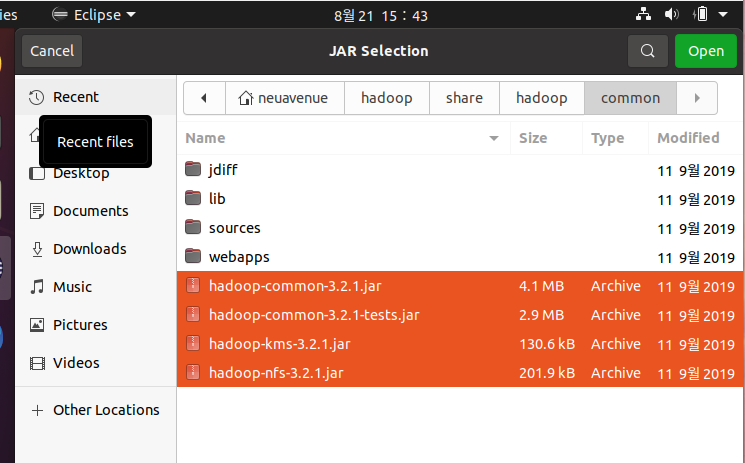Screen dimensions: 745x463
Task: Click the battery icon in system tray
Action: [x=701, y=14]
